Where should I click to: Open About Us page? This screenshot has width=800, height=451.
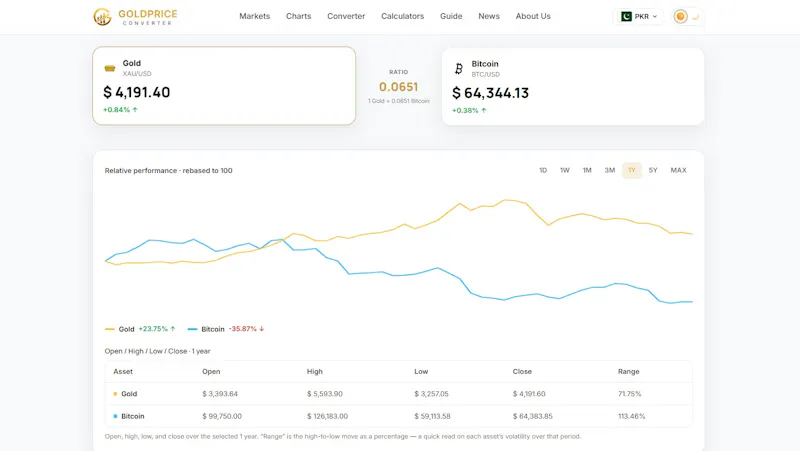(x=533, y=16)
